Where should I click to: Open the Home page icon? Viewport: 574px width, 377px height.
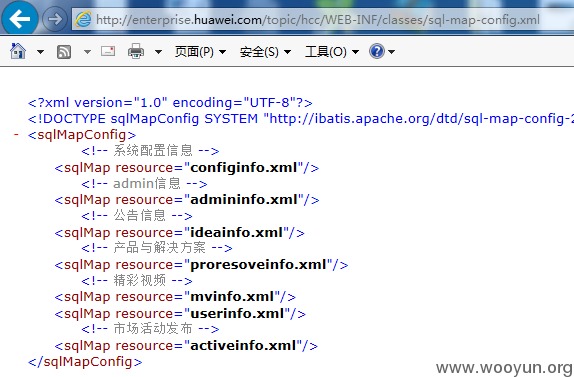pyautogui.click(x=18, y=51)
